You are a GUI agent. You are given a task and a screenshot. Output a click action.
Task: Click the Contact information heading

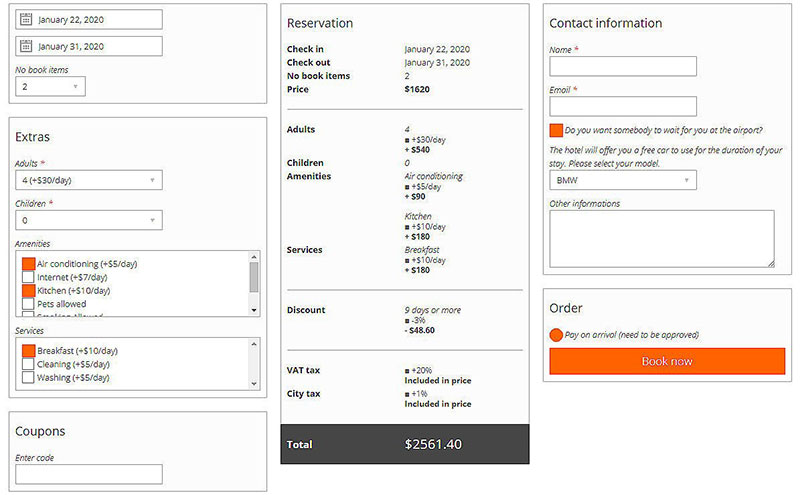pos(606,23)
